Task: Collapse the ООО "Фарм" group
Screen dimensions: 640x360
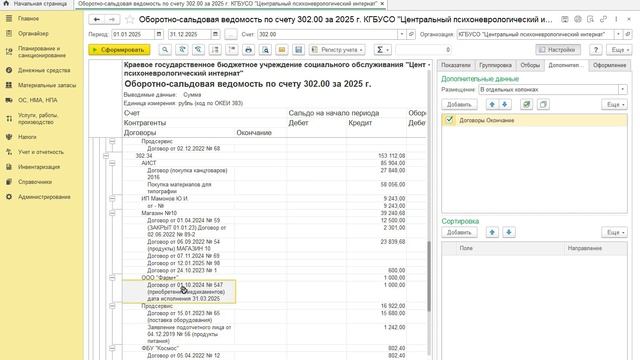Action: pos(112,278)
